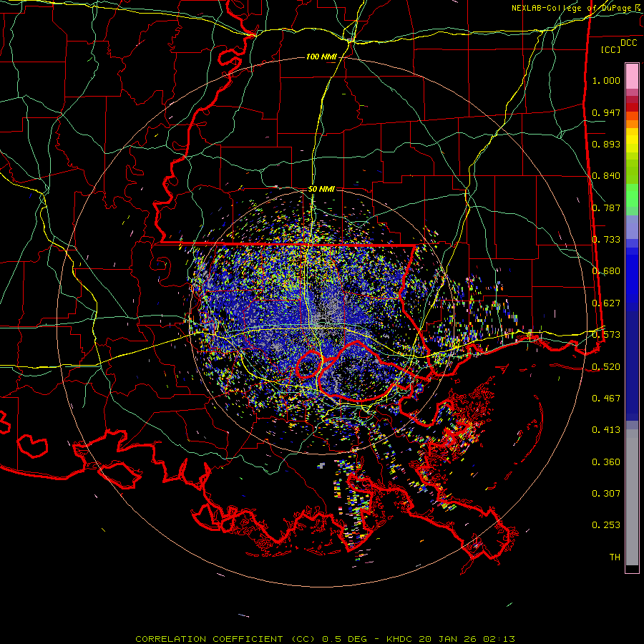Image resolution: width=644 pixels, height=644 pixels.
Task: Pick the yellow segment of the color bar
Action: click(x=632, y=140)
